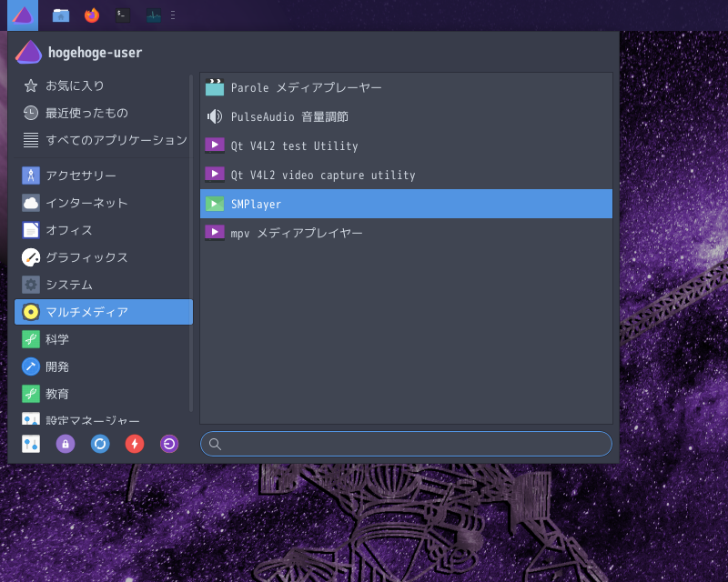Viewport: 728px width, 582px height.
Task: Select the 科学 category
Action: tap(104, 339)
